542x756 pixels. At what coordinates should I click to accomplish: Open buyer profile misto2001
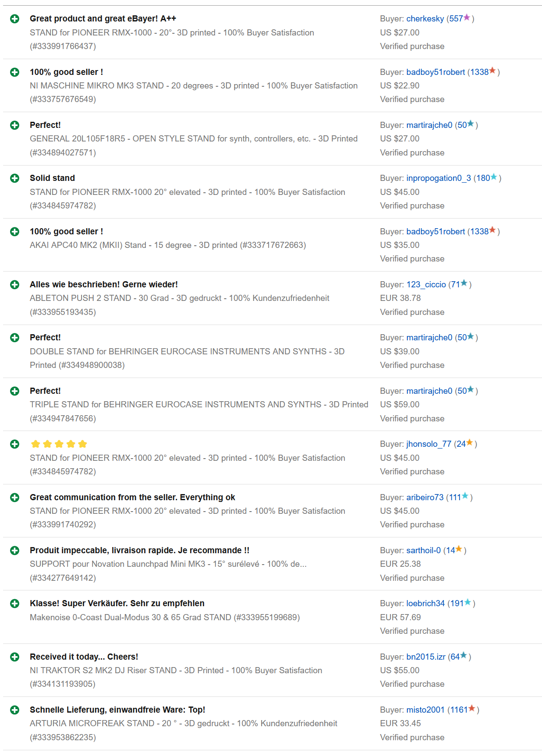pos(425,710)
